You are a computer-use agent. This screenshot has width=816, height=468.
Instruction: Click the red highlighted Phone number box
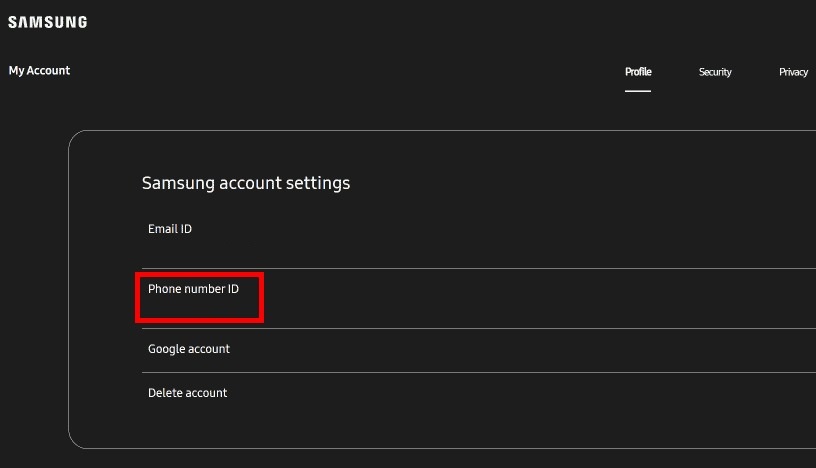click(199, 297)
